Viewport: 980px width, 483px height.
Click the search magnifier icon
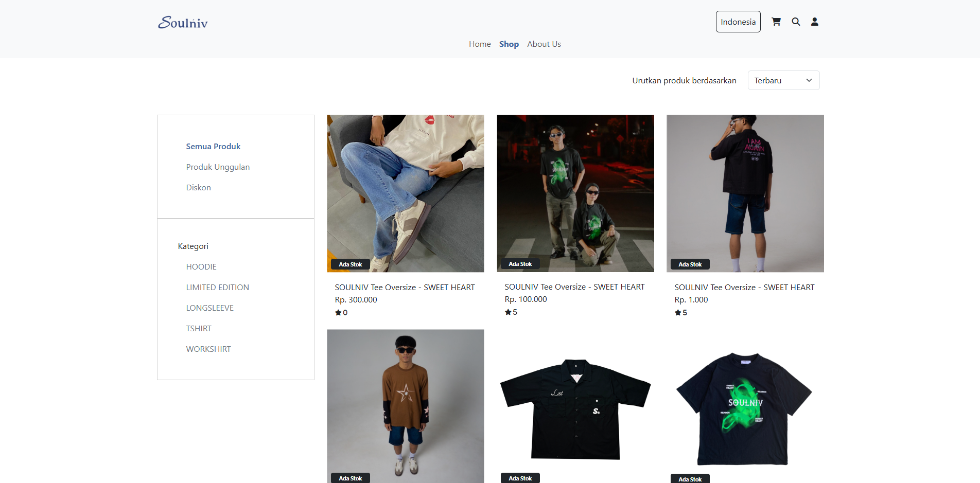796,22
